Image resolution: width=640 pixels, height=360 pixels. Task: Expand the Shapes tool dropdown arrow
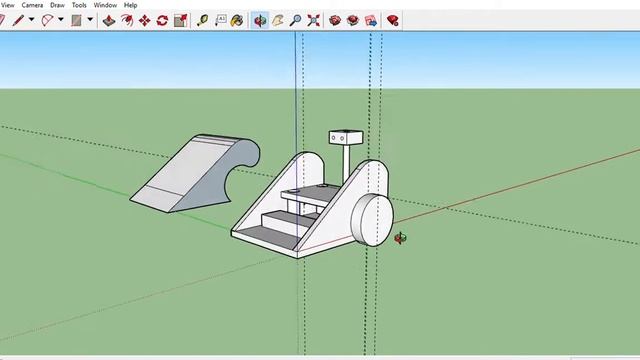coord(90,20)
